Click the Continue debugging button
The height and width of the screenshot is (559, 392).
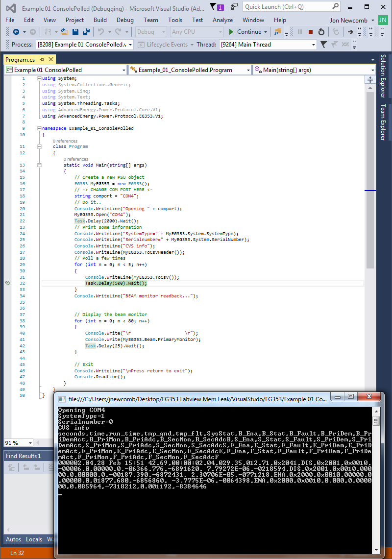click(245, 32)
